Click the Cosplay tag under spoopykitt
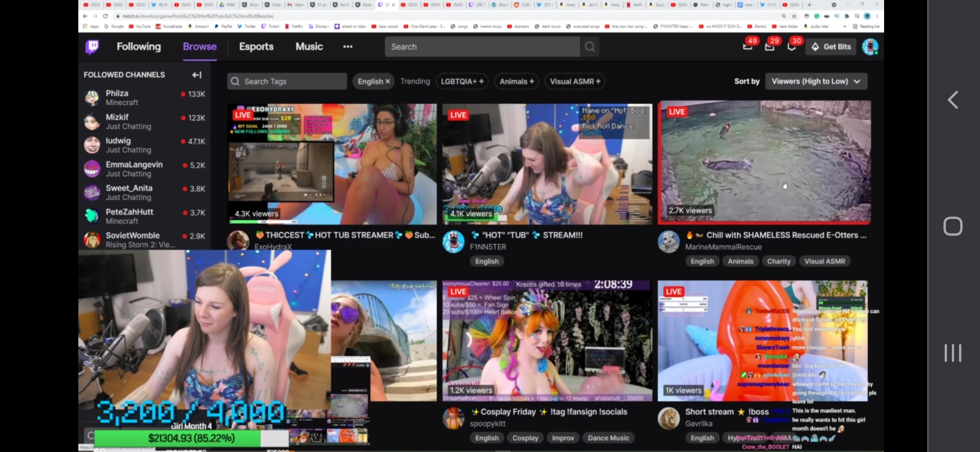This screenshot has width=980, height=452. click(525, 438)
